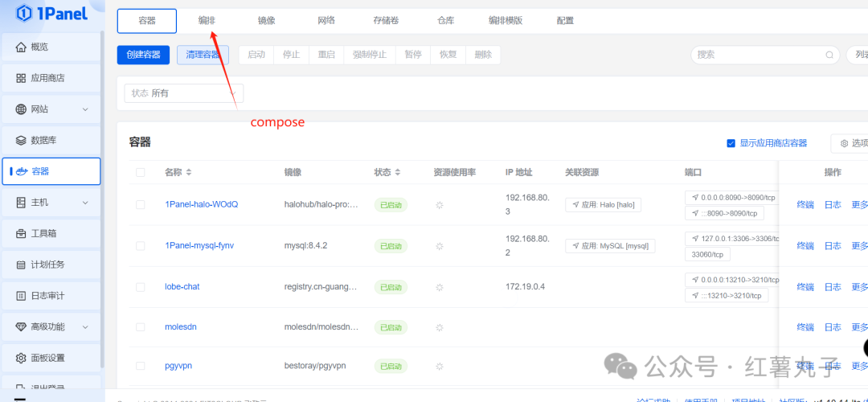
Task: Click the 已启动 status badge for pgyvpn
Action: [391, 366]
